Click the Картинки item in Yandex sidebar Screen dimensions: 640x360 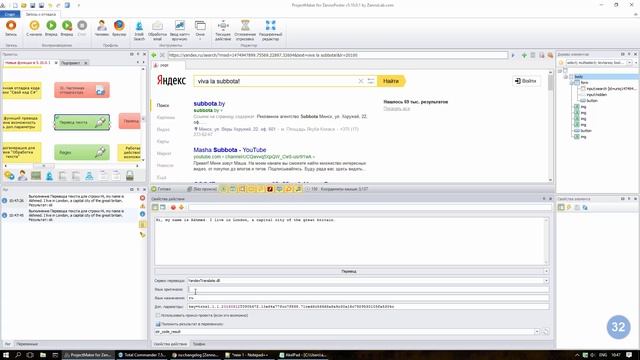click(x=166, y=118)
